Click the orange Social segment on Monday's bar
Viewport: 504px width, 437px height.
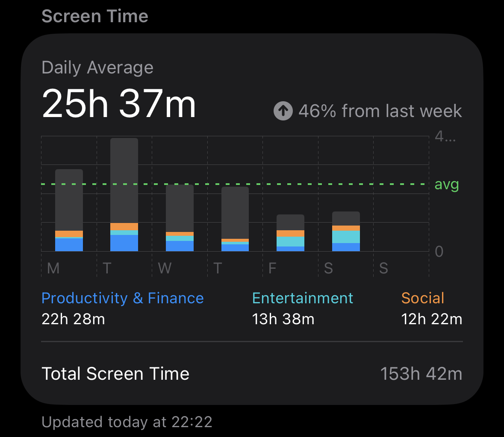(x=69, y=234)
